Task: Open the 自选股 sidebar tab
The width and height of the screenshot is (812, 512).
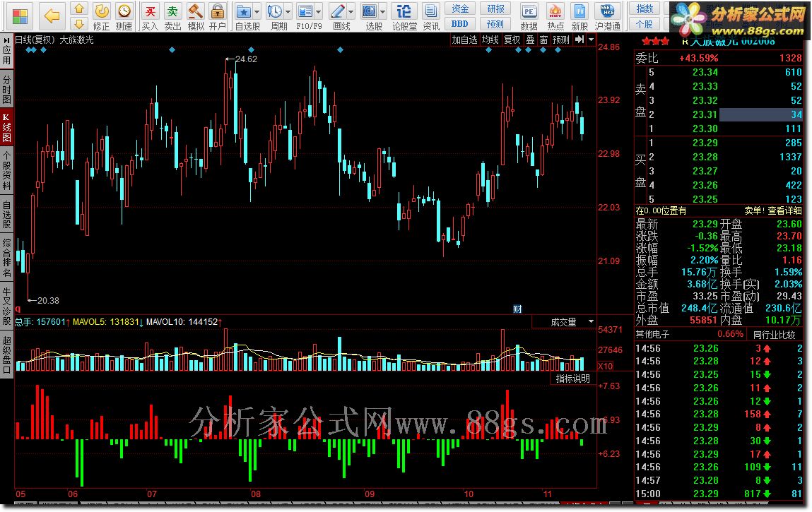Action: click(x=6, y=215)
